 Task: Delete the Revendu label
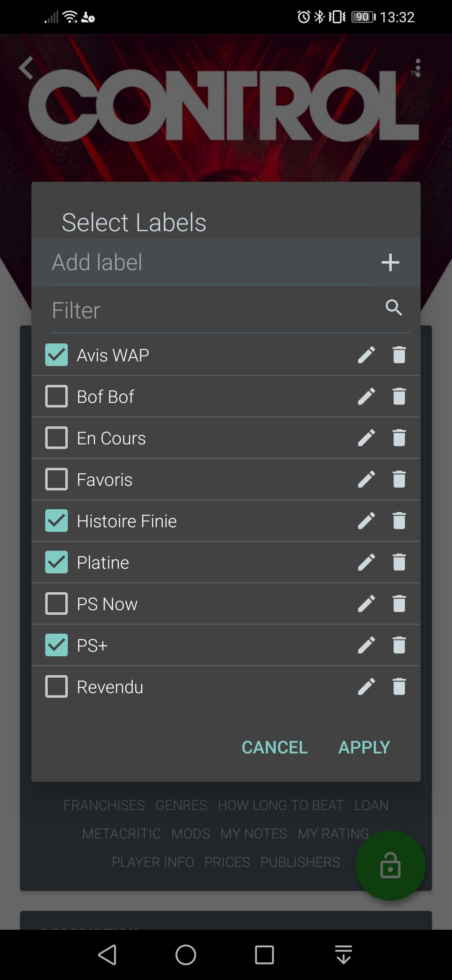[x=399, y=686]
